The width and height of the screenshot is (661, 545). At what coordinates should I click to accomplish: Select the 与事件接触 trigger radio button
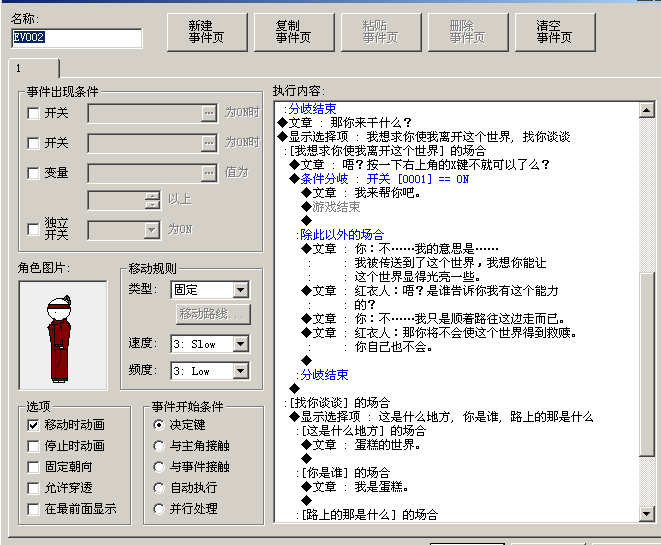[x=159, y=467]
